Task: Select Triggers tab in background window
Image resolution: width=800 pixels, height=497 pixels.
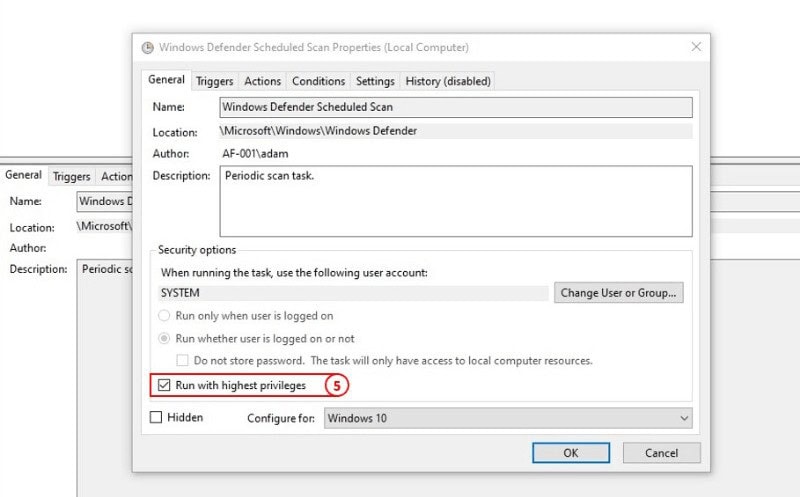Action: point(71,177)
